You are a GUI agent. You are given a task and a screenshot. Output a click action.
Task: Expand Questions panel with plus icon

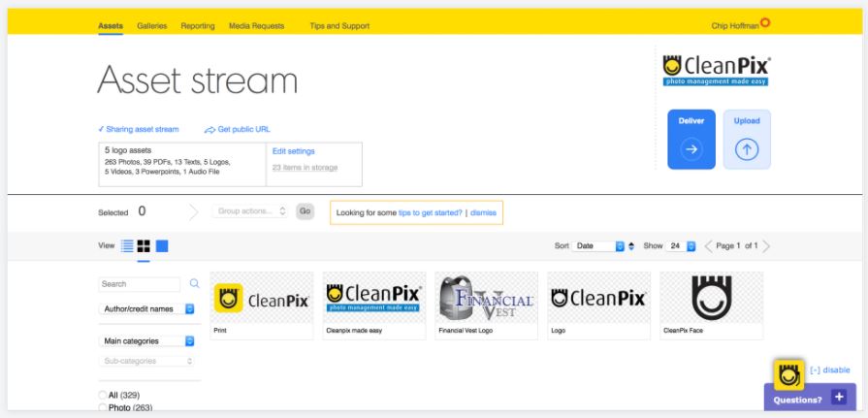pyautogui.click(x=839, y=397)
